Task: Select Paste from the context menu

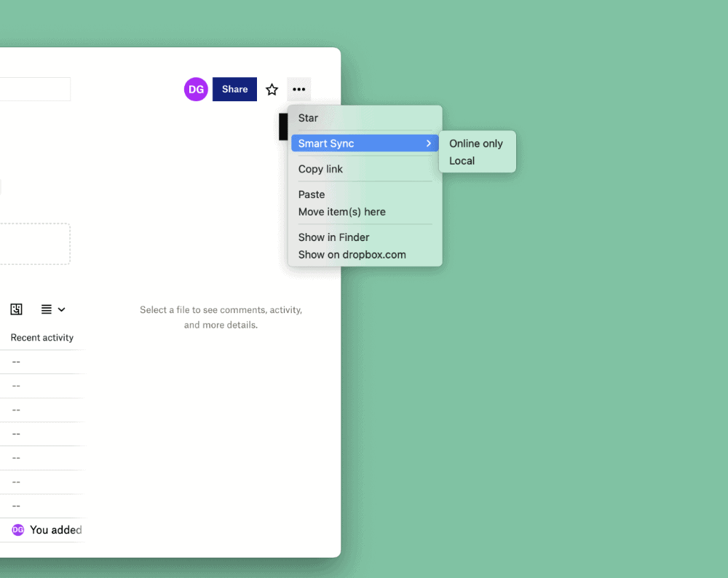Action: click(x=311, y=194)
